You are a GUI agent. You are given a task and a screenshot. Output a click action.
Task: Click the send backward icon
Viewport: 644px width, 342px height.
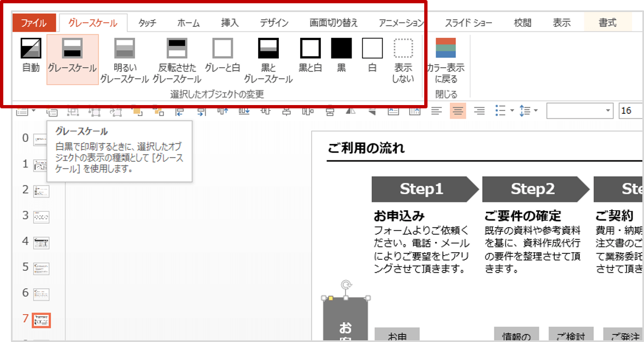pos(159,111)
